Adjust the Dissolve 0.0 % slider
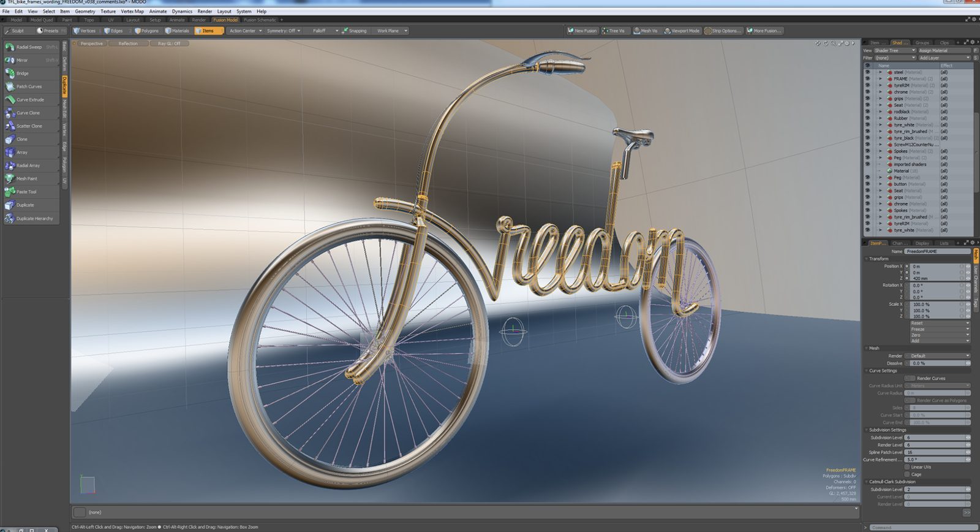Image resolution: width=980 pixels, height=532 pixels. click(x=937, y=363)
